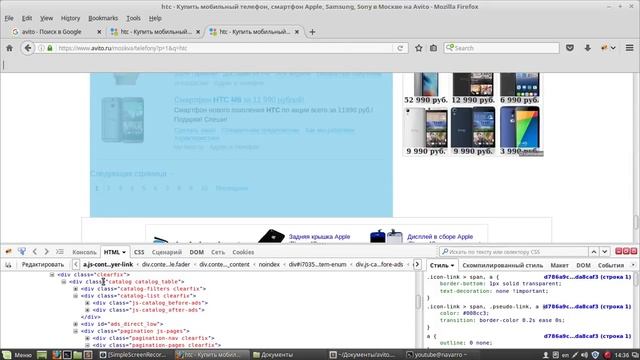Viewport: 640px width, 360px height.
Task: Open HTML tab dropdown arrow
Action: pos(124,252)
